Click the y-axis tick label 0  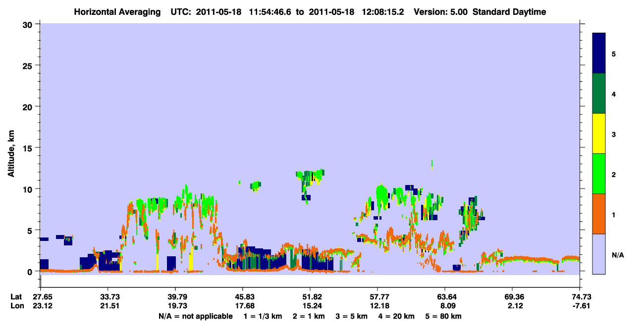coord(31,272)
